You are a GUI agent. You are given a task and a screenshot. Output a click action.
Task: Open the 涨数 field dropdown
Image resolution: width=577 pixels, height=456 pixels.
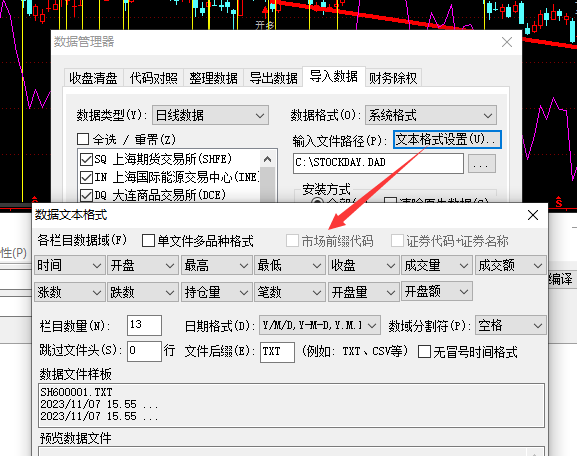(70, 292)
